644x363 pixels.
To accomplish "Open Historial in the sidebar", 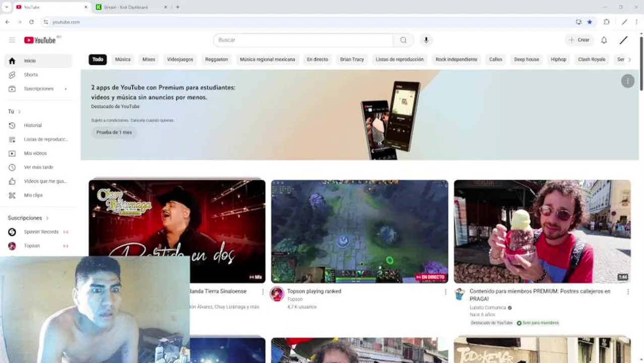I will 38,125.
